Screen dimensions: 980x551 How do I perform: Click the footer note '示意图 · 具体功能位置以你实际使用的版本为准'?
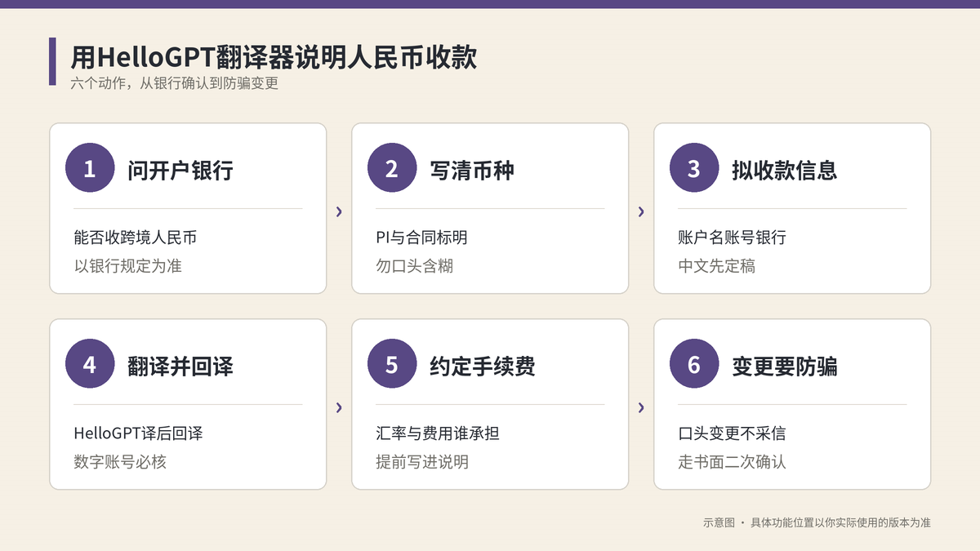click(817, 522)
